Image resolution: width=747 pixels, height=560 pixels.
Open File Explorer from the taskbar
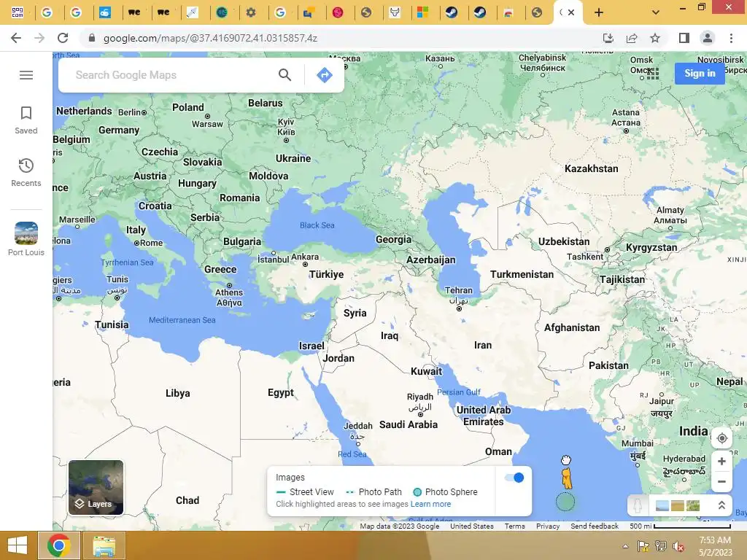coord(104,545)
